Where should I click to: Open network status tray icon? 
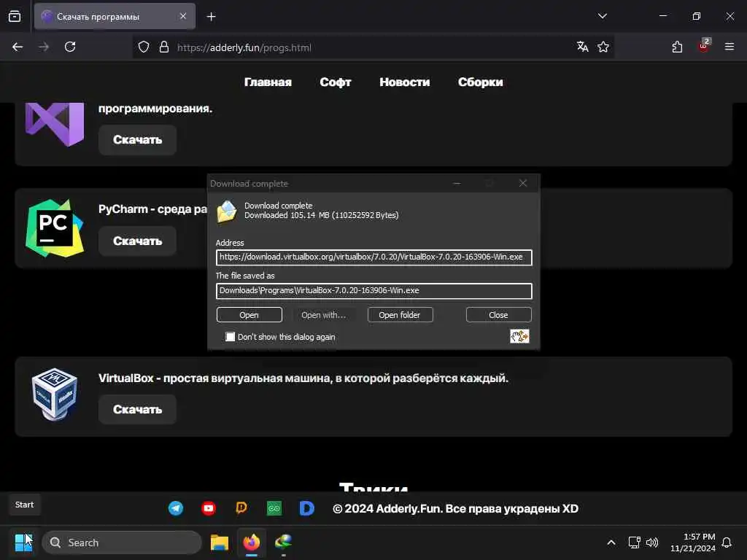(634, 542)
